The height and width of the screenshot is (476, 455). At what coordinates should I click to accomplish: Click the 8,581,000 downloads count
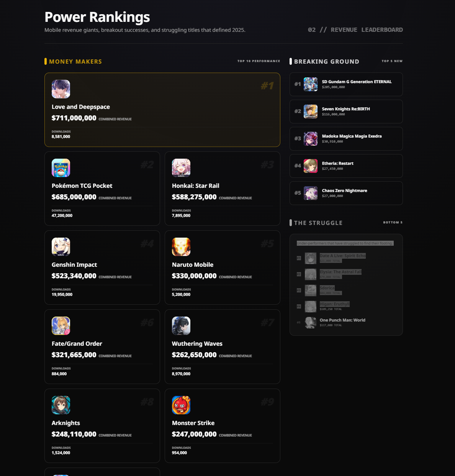click(61, 136)
